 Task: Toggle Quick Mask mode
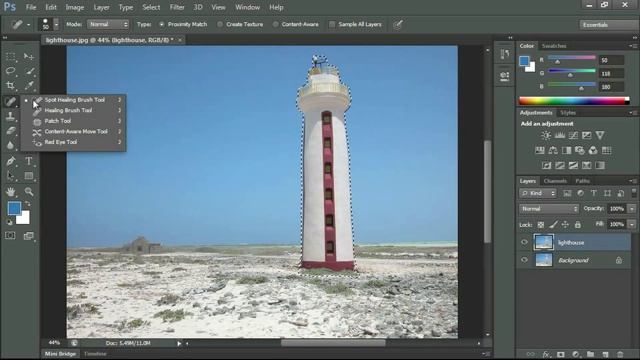(x=10, y=236)
